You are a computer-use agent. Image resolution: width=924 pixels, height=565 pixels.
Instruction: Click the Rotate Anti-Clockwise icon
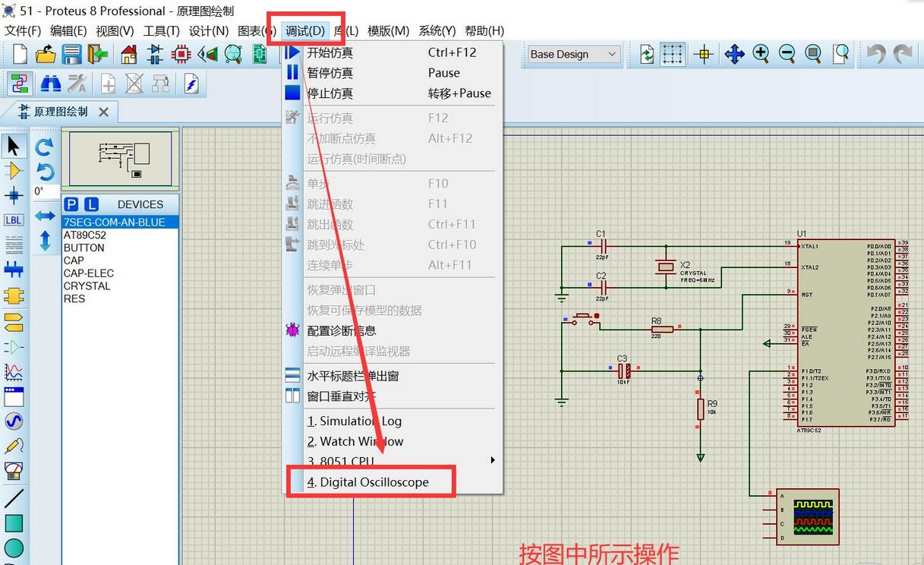(x=45, y=171)
